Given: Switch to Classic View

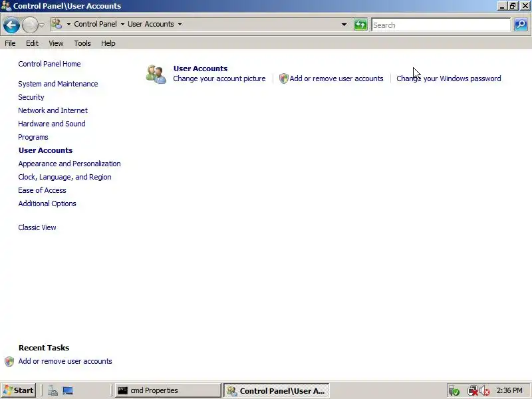Looking at the screenshot, I should [37, 227].
